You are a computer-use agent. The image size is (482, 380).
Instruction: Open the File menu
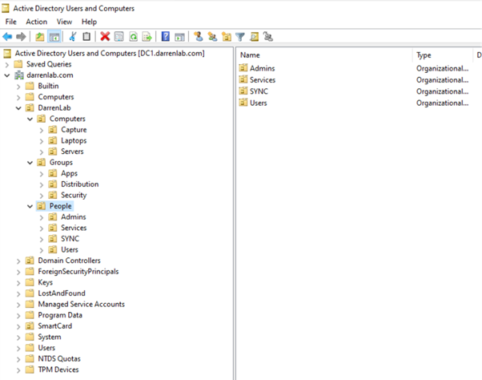(11, 22)
